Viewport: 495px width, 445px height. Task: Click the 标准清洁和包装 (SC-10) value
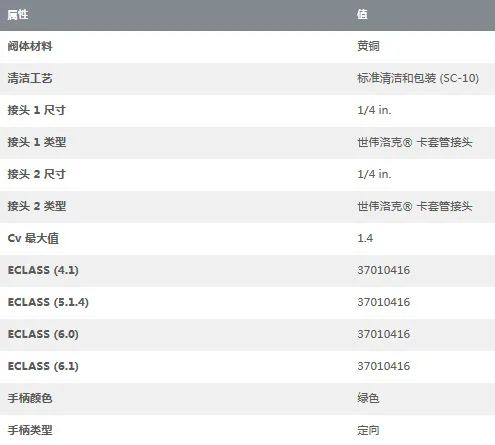(x=418, y=78)
